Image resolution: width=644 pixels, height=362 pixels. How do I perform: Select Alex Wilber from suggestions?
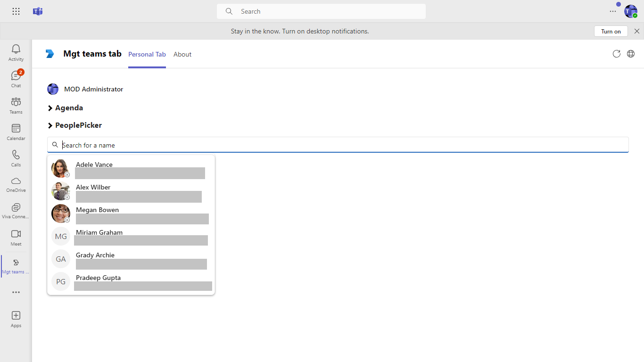coord(131,191)
